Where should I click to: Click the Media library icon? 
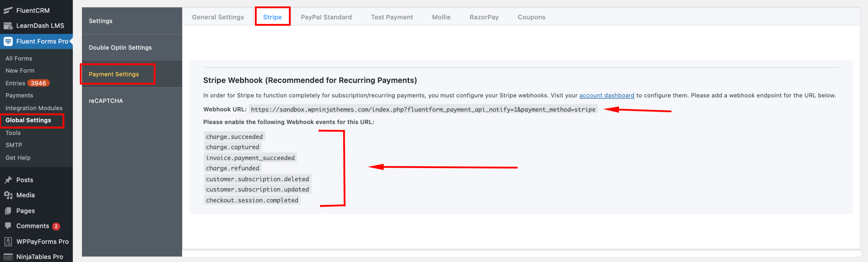[x=8, y=195]
